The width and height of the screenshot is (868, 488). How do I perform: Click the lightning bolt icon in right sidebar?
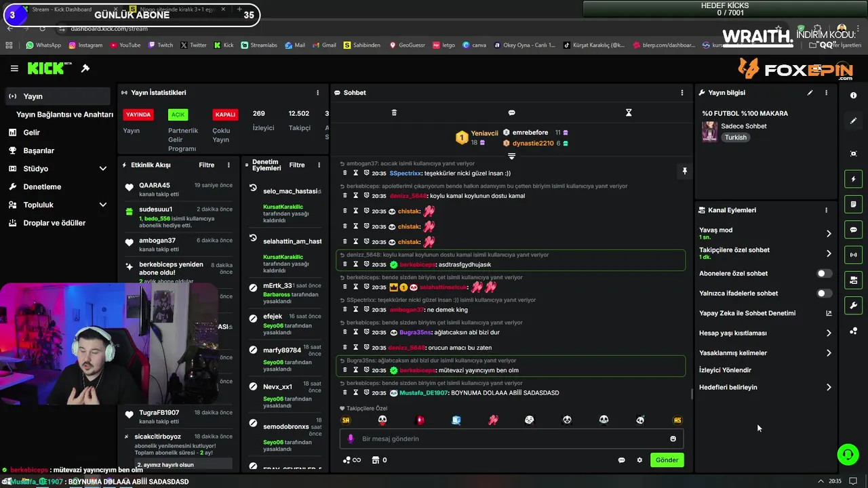click(853, 179)
